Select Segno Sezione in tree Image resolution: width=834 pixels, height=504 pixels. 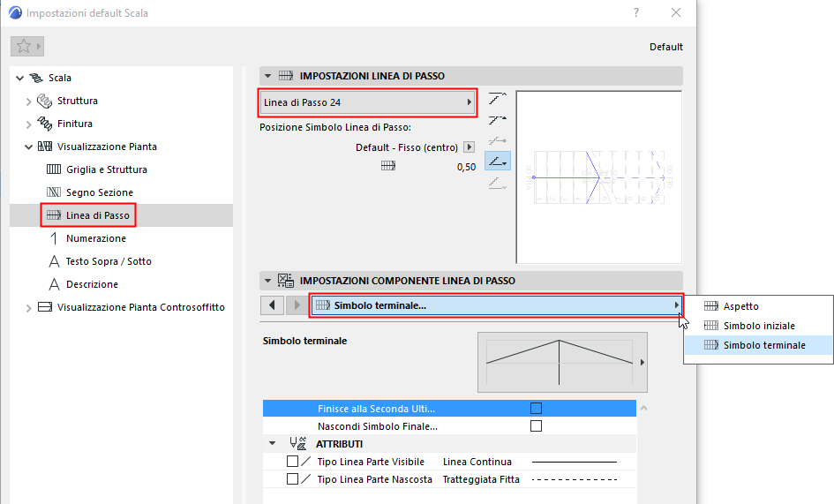tap(100, 192)
